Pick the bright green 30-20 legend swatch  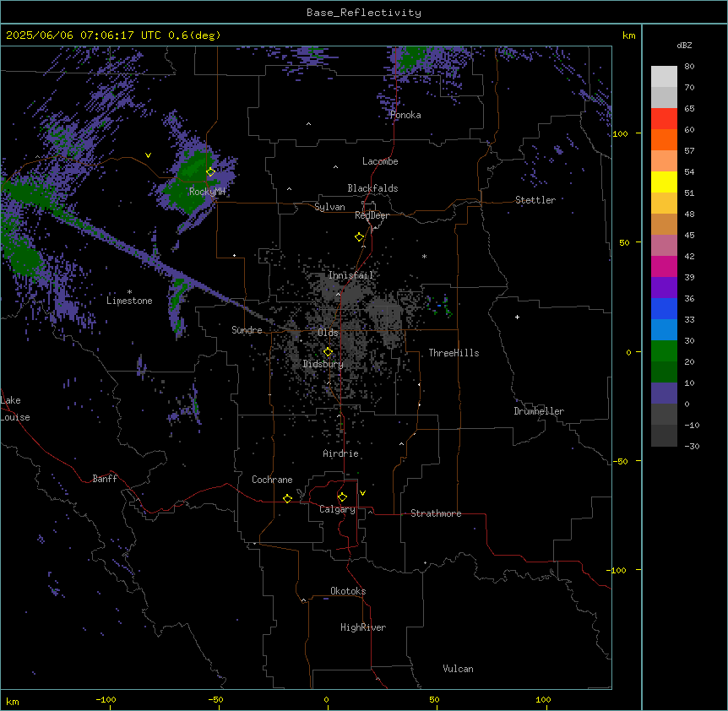click(x=664, y=351)
